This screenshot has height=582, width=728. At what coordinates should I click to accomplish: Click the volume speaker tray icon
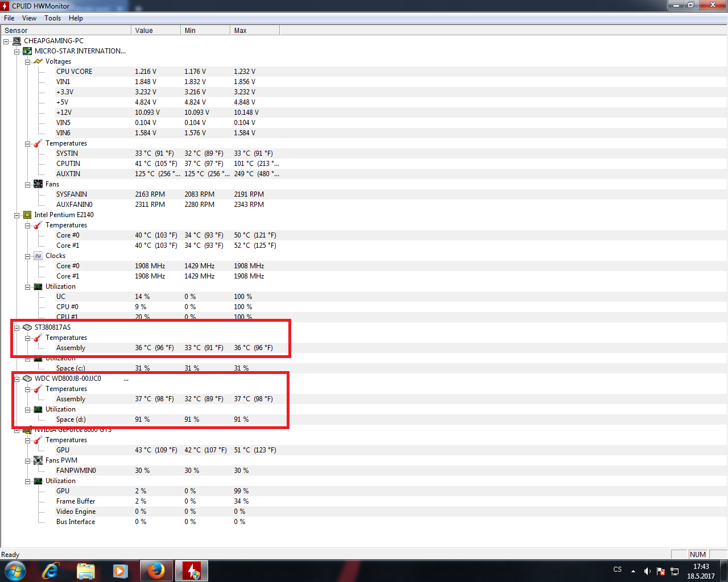pos(647,571)
